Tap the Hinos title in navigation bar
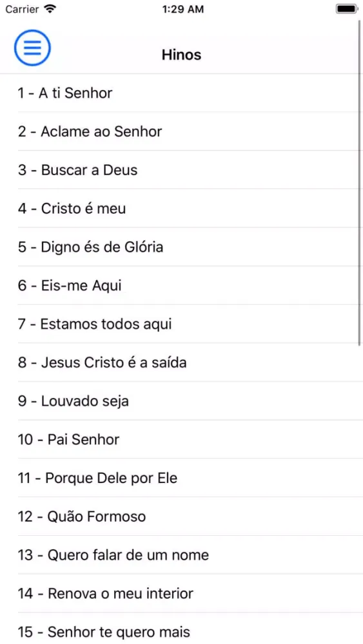 pos(181,55)
